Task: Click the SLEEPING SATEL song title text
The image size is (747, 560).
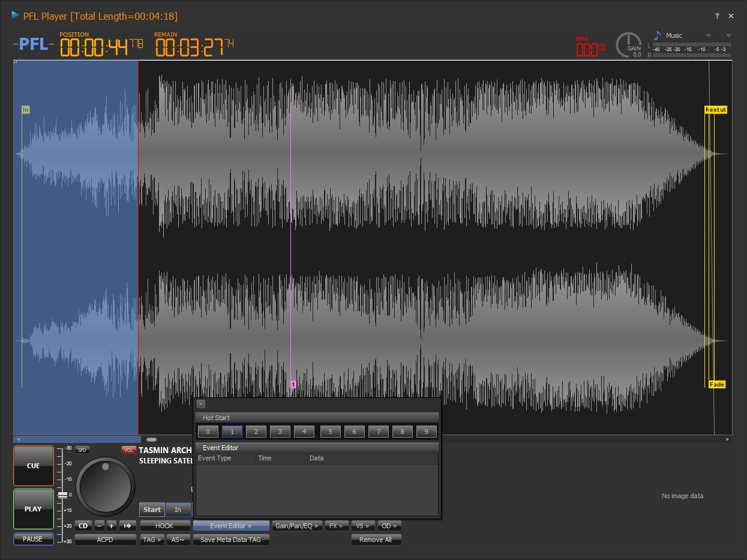Action: (x=166, y=461)
